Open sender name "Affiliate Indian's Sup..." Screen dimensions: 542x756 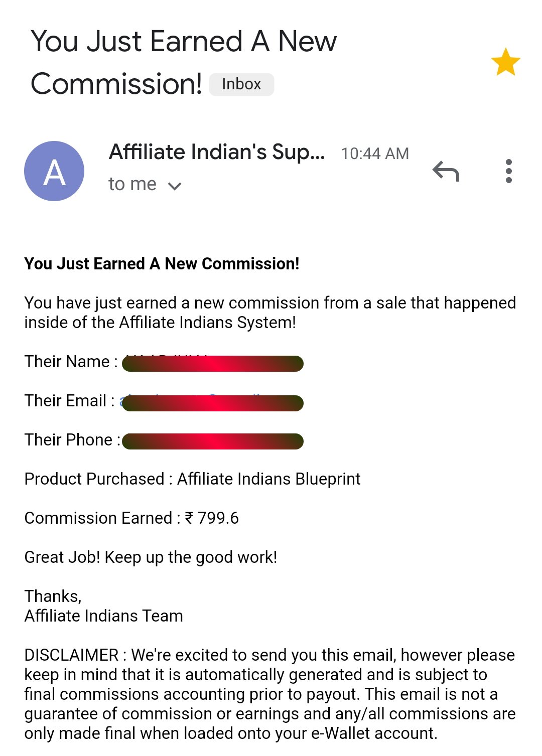click(x=217, y=152)
